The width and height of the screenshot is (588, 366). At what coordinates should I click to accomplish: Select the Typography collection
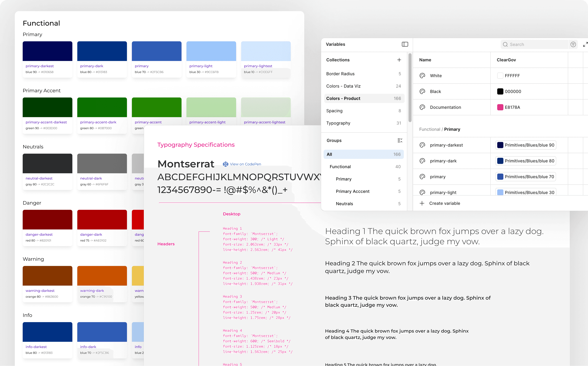(338, 123)
